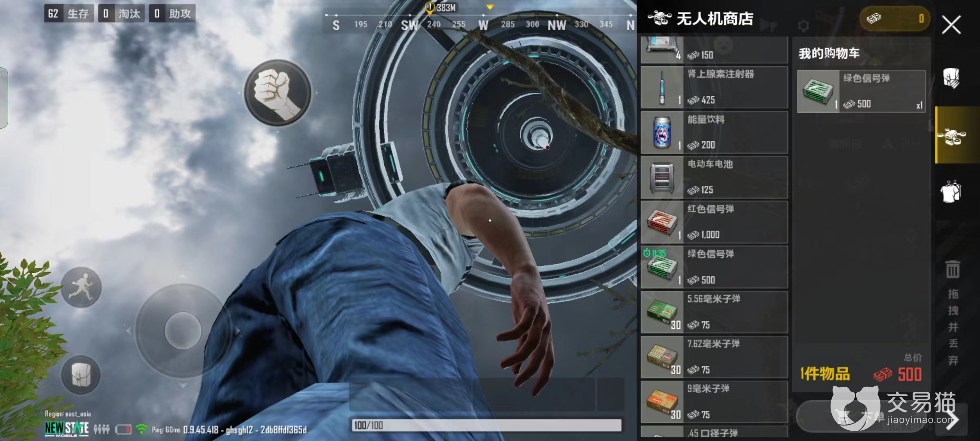Tap the currency balance display

[895, 19]
